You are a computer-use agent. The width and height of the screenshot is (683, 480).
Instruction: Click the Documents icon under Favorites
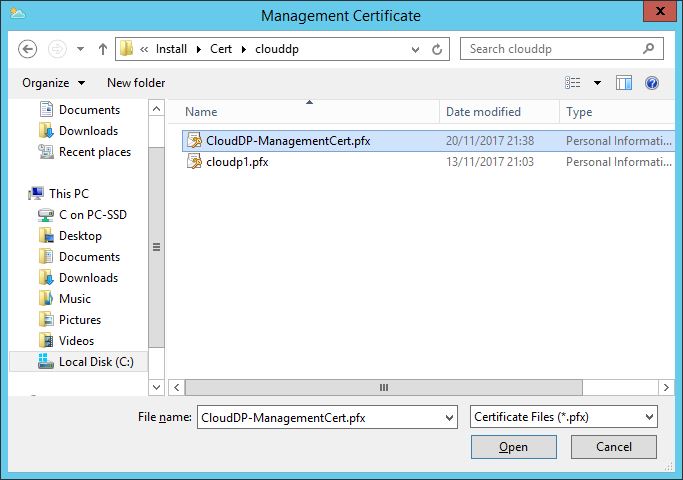[x=46, y=109]
